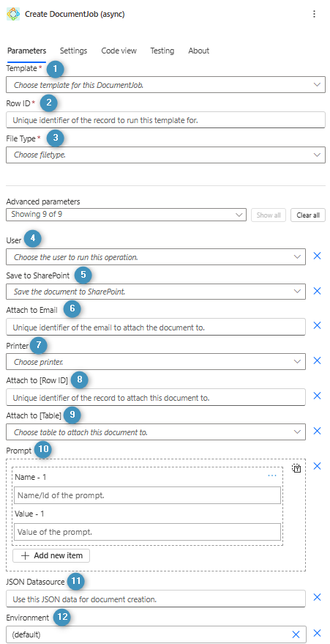Remove the Attach to Email parameter

coord(317,326)
